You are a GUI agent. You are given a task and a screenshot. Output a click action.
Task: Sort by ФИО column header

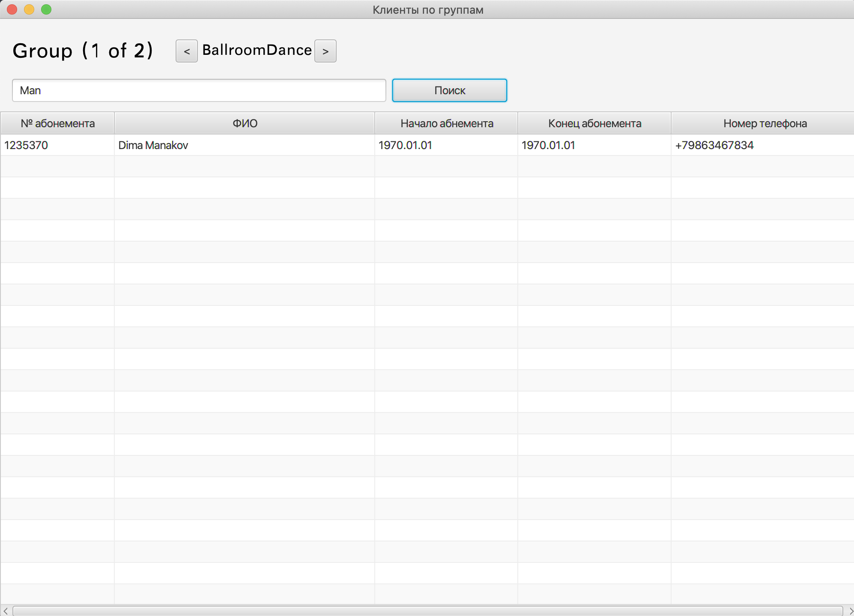point(245,123)
